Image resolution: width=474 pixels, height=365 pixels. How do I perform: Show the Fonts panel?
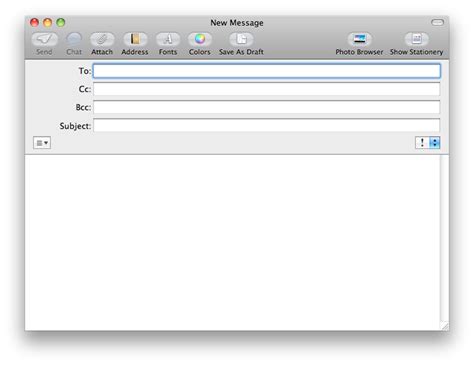click(168, 40)
